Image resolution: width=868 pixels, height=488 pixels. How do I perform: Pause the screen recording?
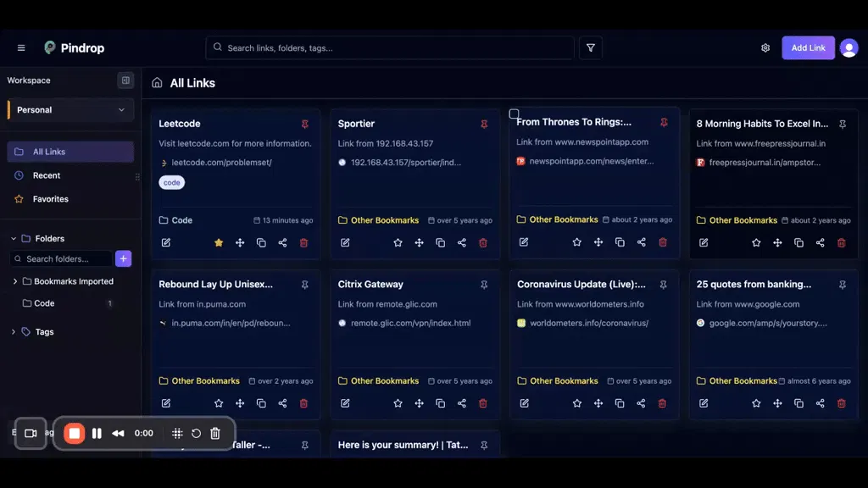tap(97, 433)
